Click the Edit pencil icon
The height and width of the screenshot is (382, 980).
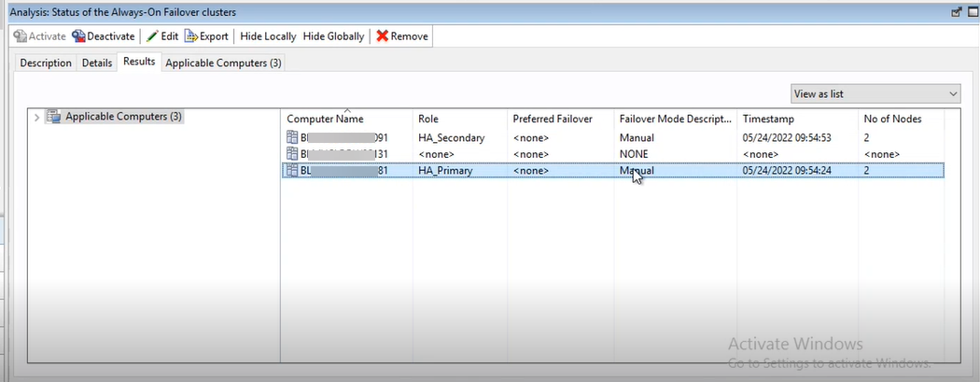152,36
